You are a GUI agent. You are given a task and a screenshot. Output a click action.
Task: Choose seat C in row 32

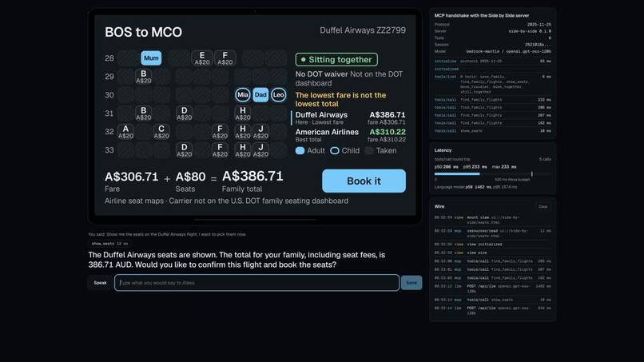161,132
